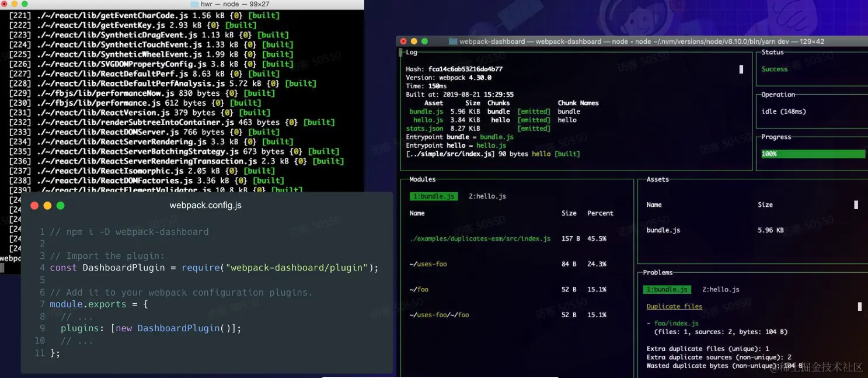
Task: Click code line 9 plugins DashboardPlugin
Action: click(x=151, y=328)
